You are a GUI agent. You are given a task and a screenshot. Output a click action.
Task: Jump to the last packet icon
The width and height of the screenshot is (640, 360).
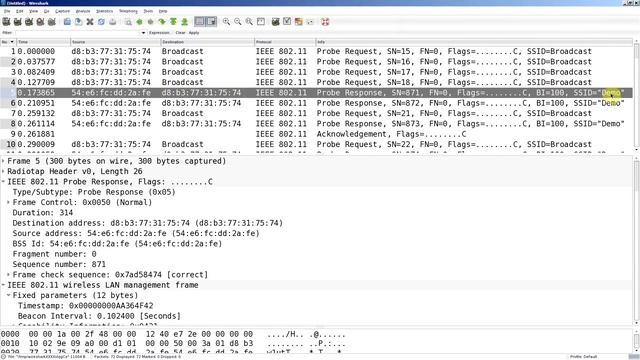pyautogui.click(x=184, y=22)
